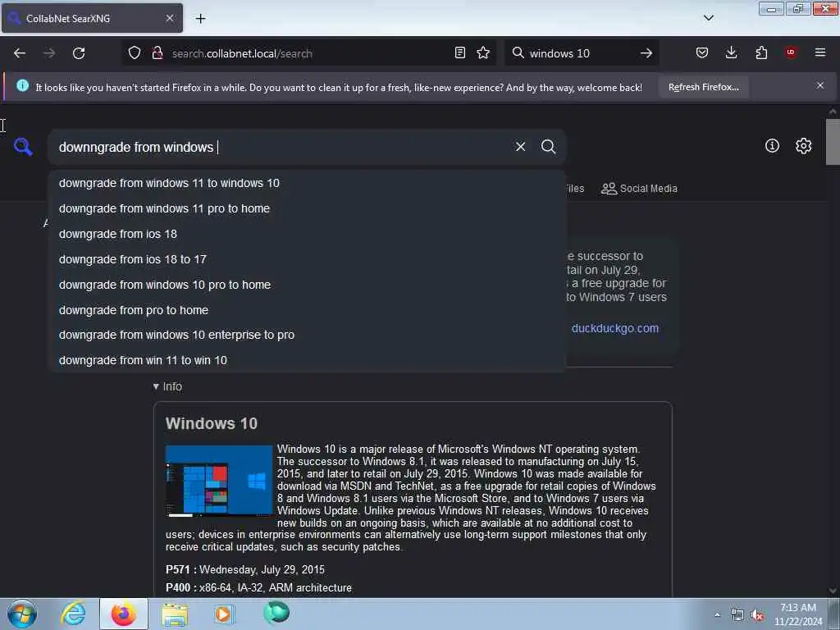Clear the SearXNG search query
The image size is (840, 630).
(x=520, y=147)
